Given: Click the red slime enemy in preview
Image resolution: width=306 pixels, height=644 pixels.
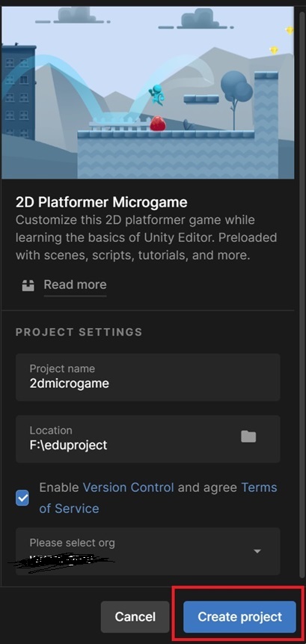Looking at the screenshot, I should (x=158, y=124).
